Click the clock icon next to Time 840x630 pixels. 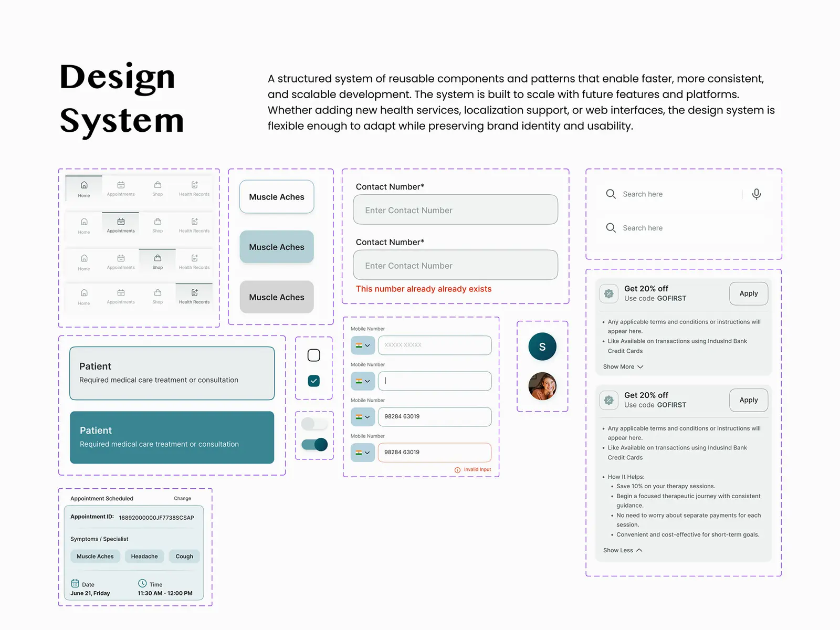tap(142, 583)
